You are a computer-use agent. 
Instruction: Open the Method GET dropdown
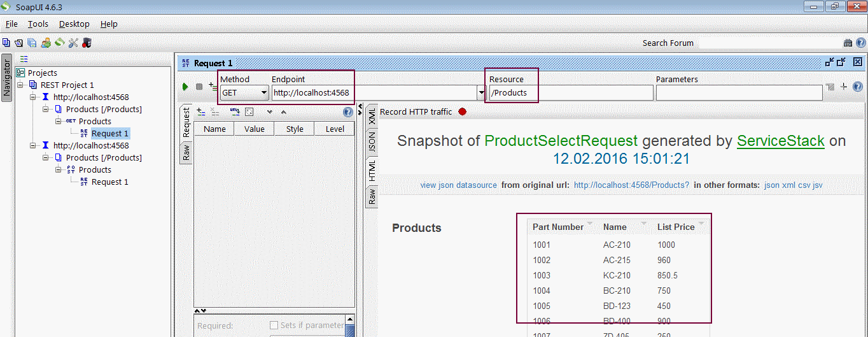(x=263, y=93)
